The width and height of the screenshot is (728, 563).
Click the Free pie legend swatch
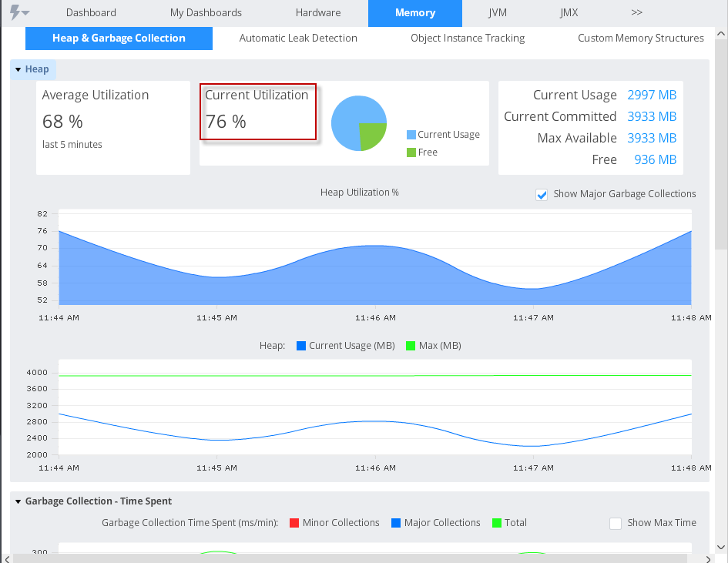tap(411, 152)
